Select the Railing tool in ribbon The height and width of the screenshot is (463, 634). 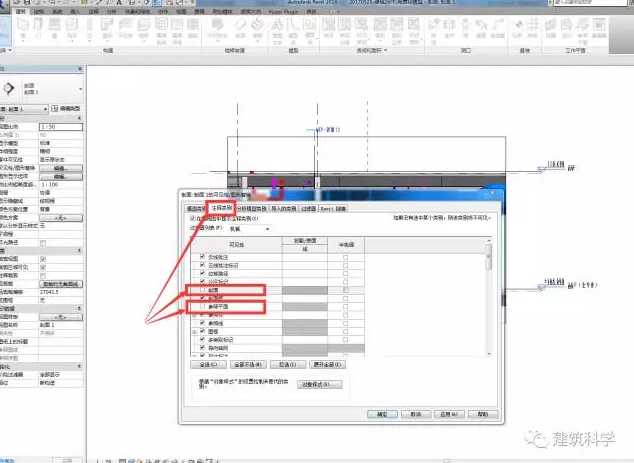pyautogui.click(x=217, y=28)
